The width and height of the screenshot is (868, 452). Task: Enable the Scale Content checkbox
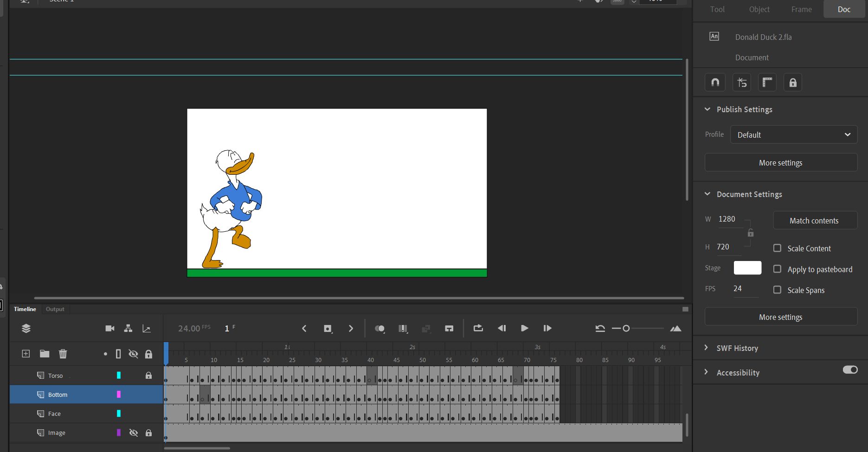777,248
